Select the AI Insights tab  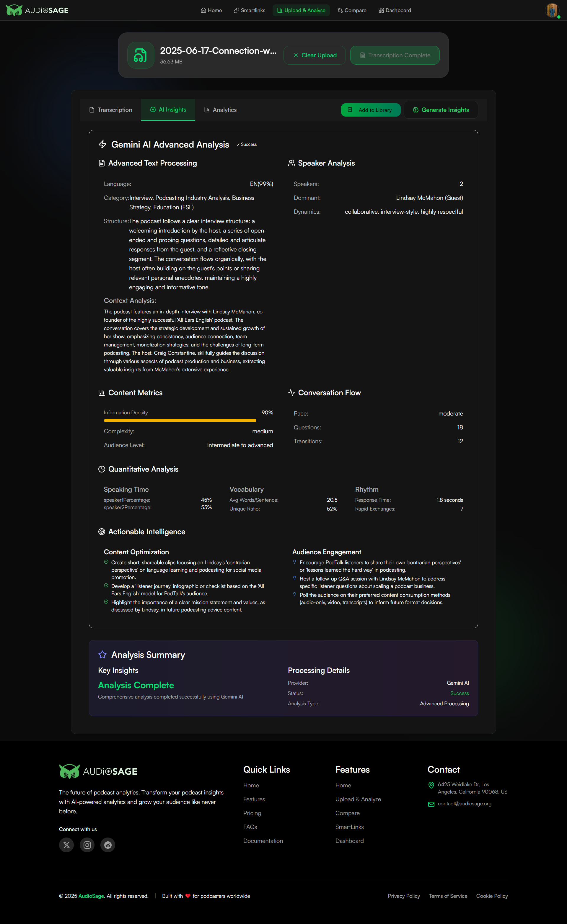click(168, 109)
